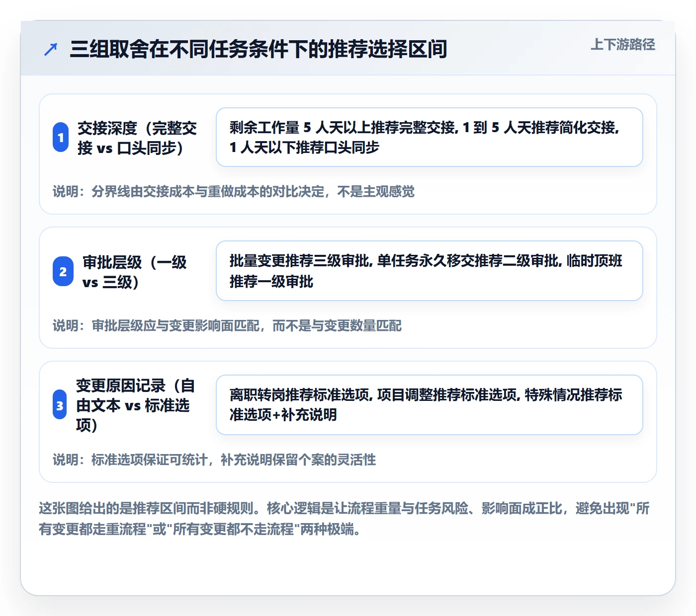Select the note 标准选项保证可统计
The image size is (696, 616).
point(214,460)
